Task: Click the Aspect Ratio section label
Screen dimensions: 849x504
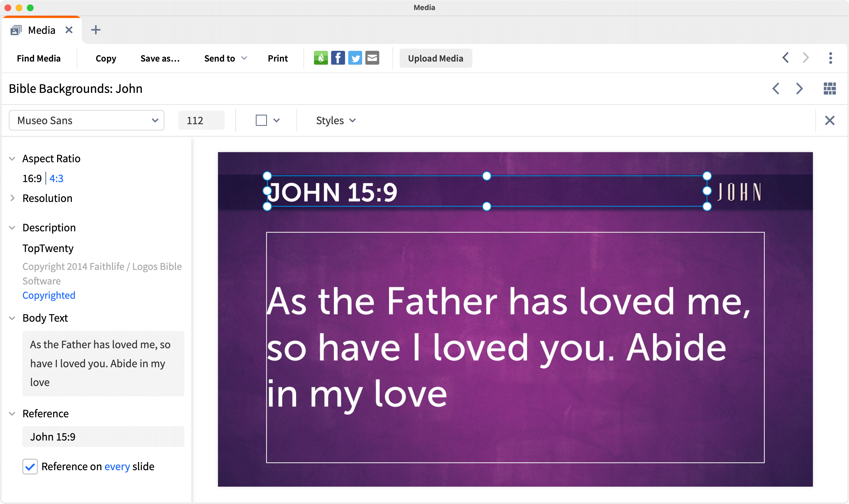Action: [x=51, y=159]
